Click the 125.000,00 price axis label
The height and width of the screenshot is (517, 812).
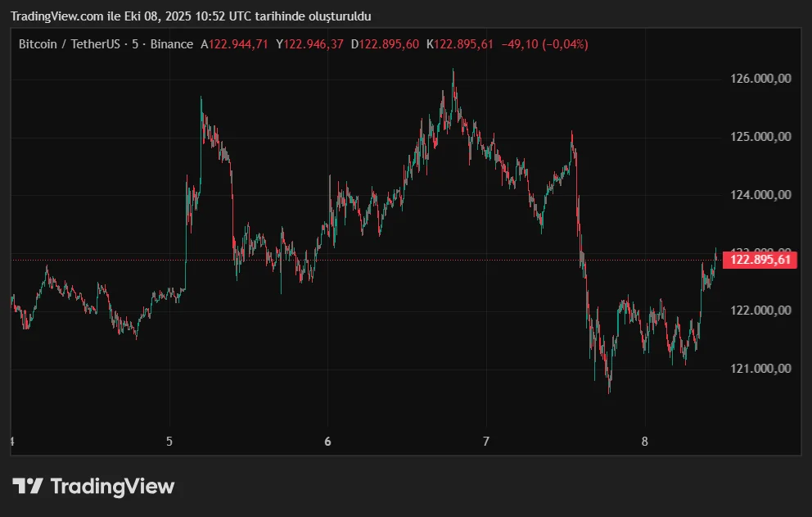[x=760, y=137]
